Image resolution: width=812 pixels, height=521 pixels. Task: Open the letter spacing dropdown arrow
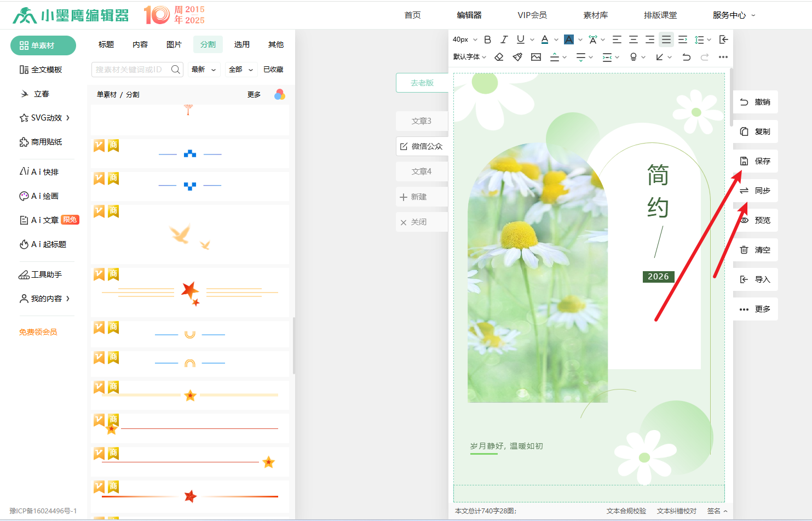(603, 39)
